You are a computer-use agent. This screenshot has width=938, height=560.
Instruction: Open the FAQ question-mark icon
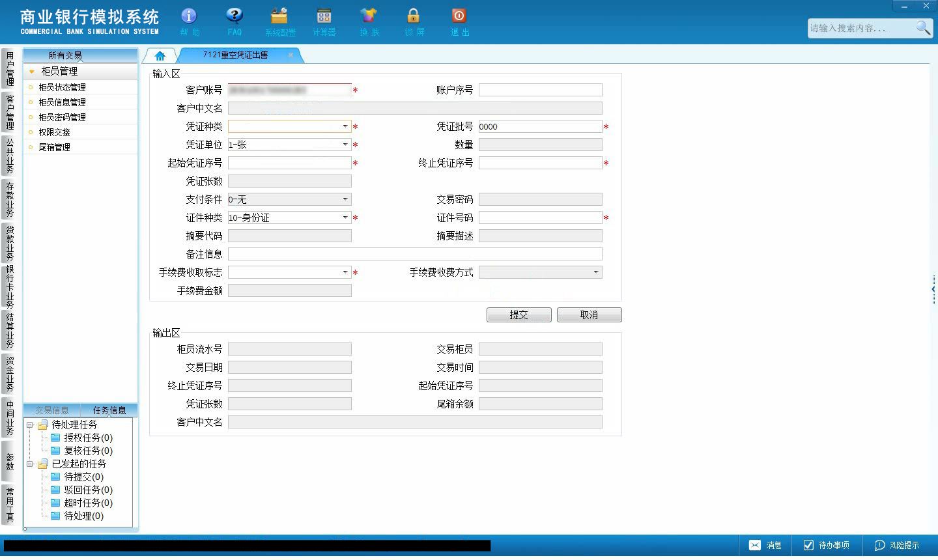234,16
